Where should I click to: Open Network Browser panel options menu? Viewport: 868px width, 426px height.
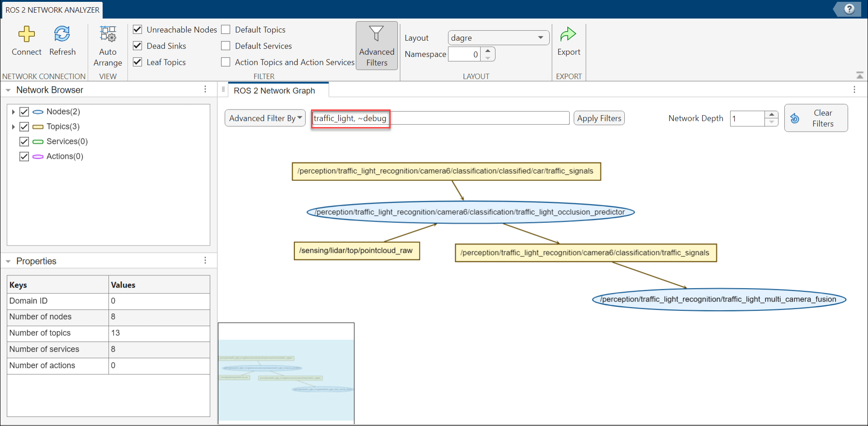pyautogui.click(x=205, y=90)
